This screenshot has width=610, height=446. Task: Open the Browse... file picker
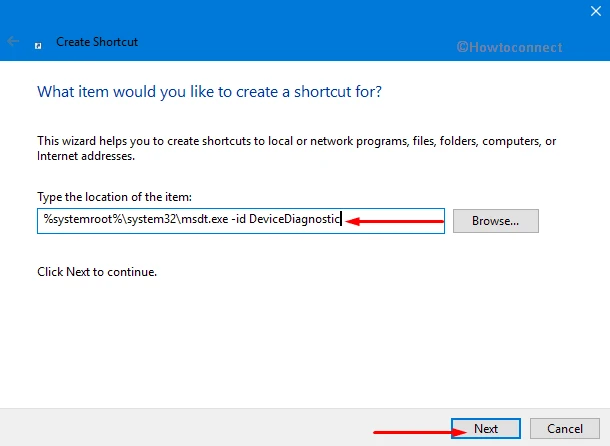tap(496, 221)
